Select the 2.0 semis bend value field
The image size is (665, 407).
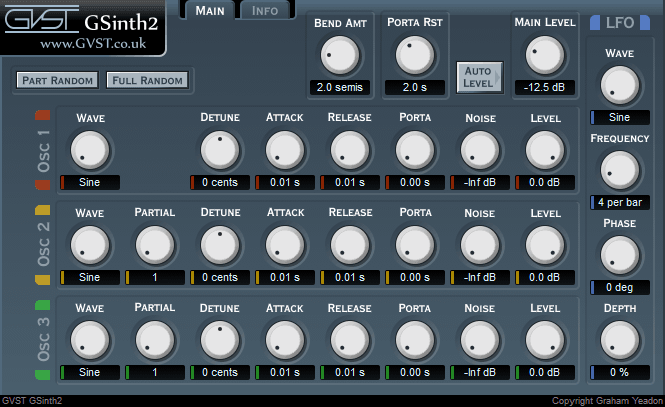coord(340,87)
